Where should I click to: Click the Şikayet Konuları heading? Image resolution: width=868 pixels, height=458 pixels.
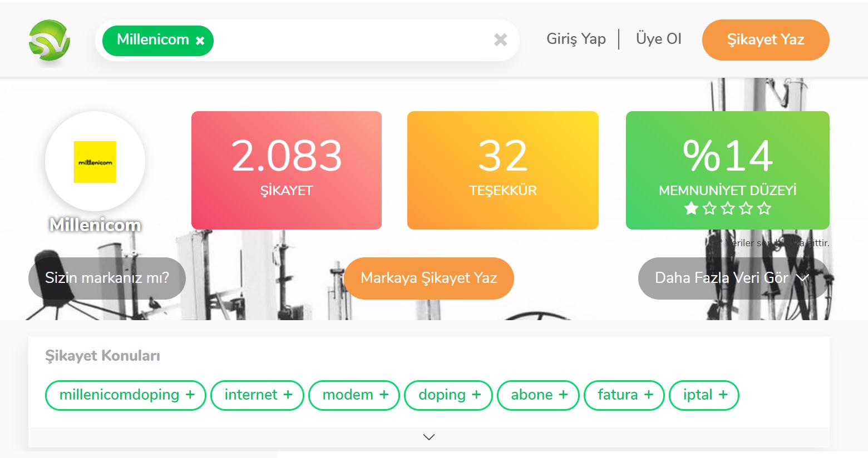pos(102,356)
